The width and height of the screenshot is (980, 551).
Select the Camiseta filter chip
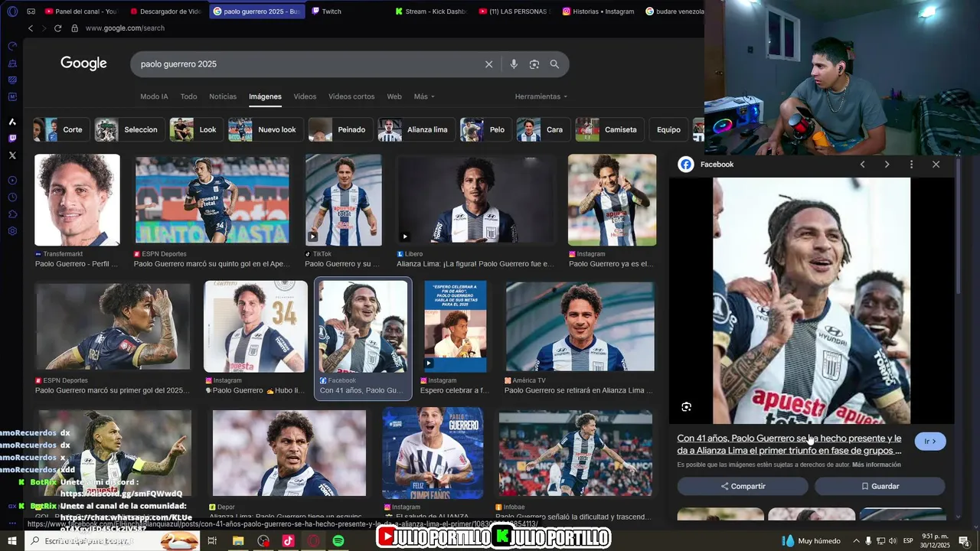pos(609,130)
